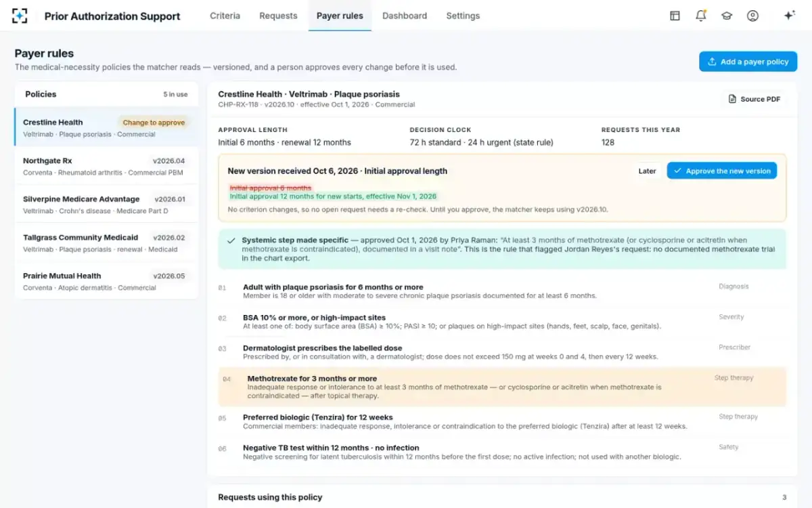Open the user account icon
Screen dimensions: 812x508
point(752,16)
